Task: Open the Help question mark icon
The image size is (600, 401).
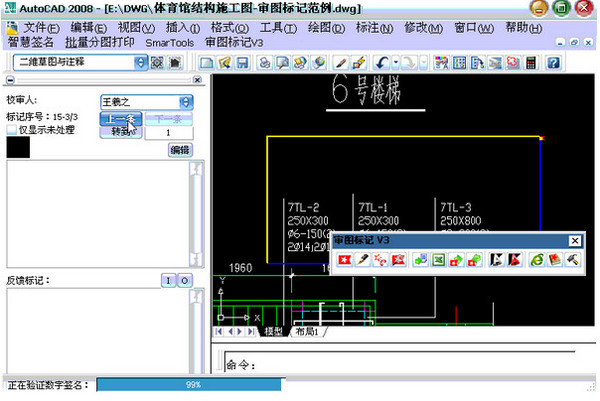Action: tap(552, 63)
